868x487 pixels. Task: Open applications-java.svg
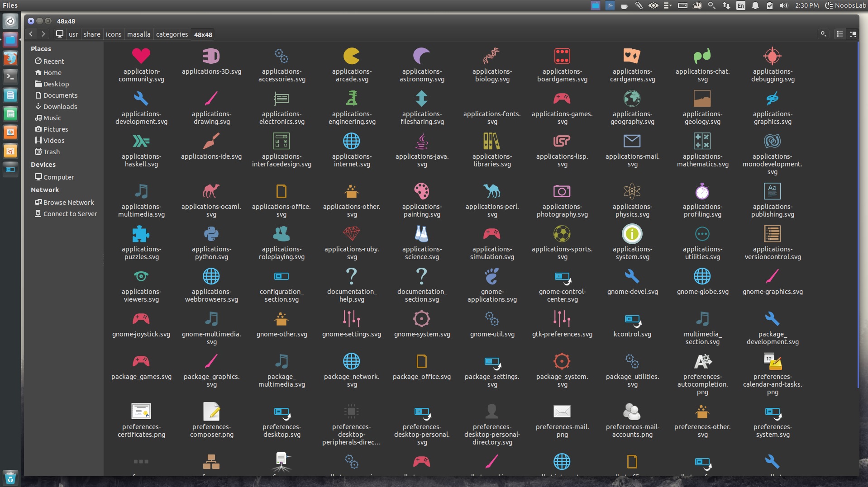[421, 141]
